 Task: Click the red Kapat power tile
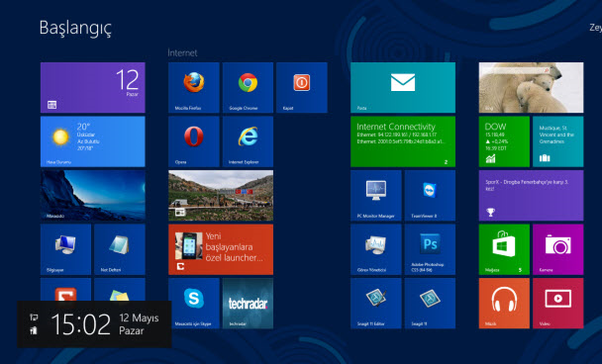click(x=302, y=88)
